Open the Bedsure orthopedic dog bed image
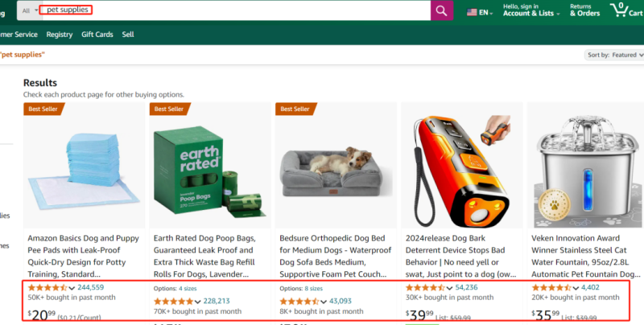 point(334,165)
